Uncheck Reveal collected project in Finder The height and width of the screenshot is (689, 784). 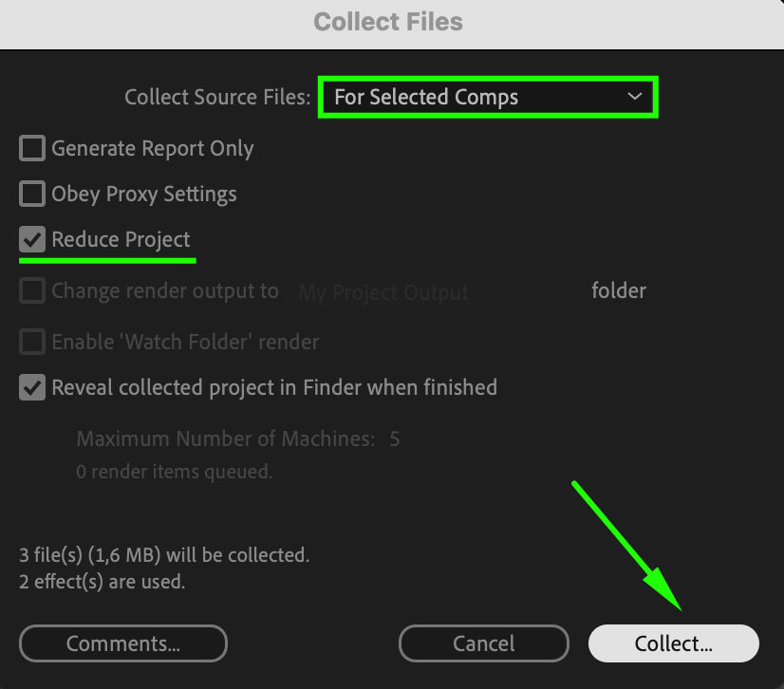32,387
